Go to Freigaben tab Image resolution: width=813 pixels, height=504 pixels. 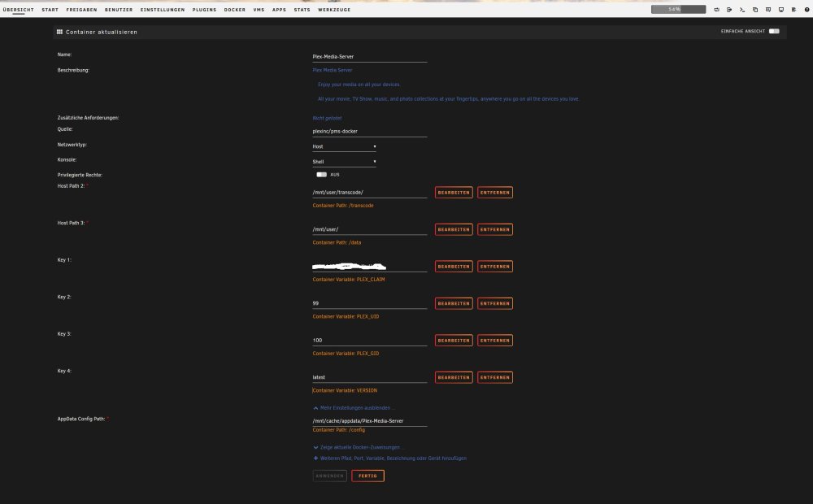click(81, 10)
